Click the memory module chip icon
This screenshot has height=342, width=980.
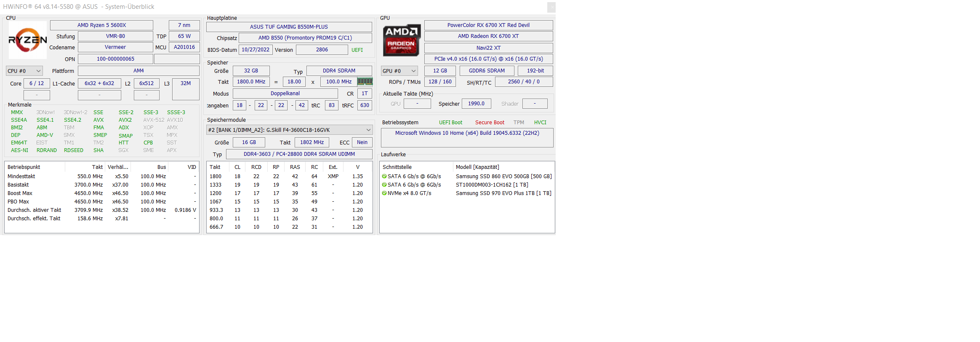(365, 81)
